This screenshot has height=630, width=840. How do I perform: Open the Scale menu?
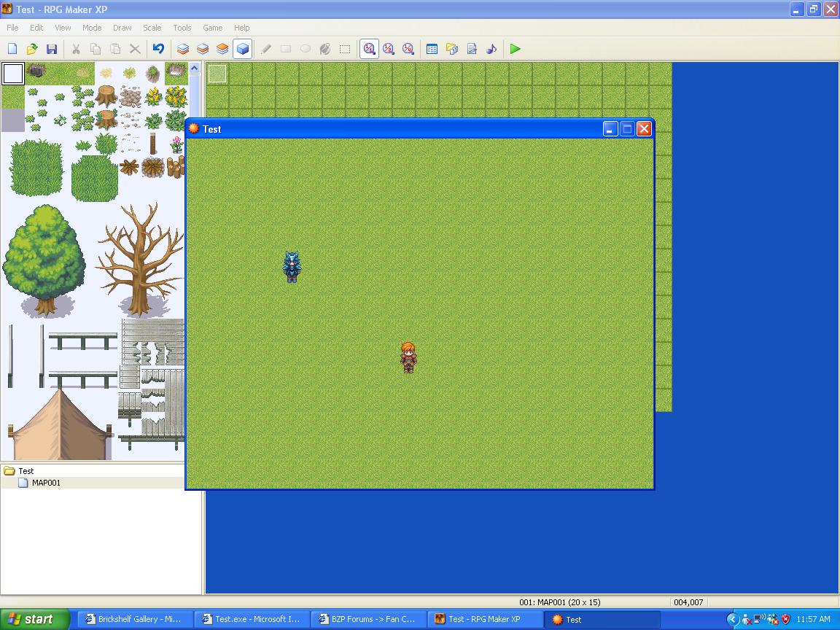[152, 28]
